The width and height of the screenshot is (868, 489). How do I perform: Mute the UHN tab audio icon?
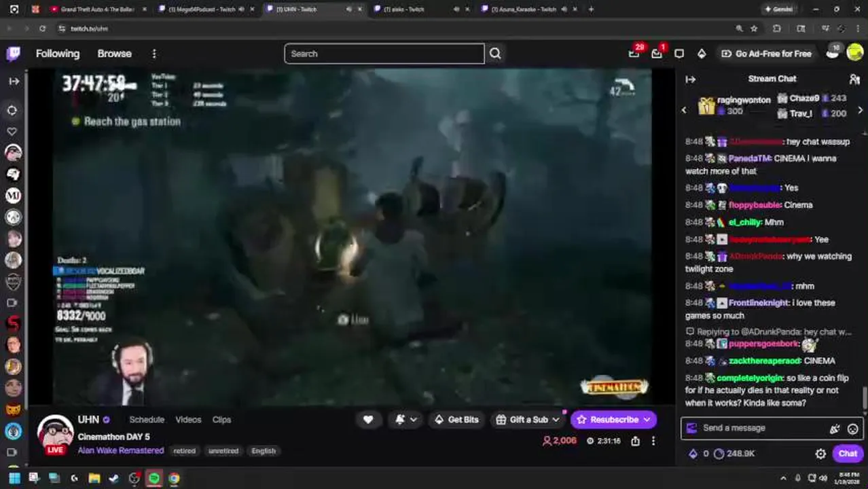348,10
